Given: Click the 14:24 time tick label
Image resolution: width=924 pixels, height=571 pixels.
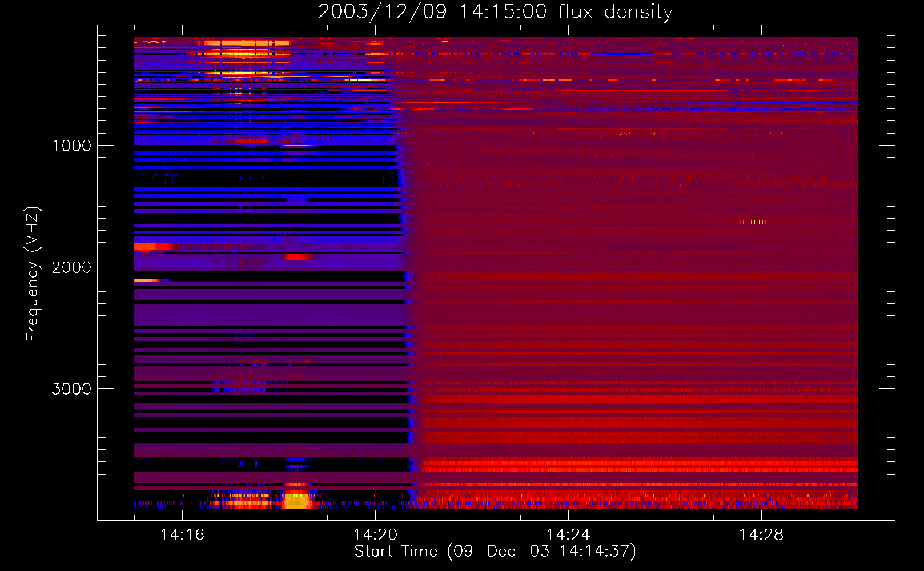Looking at the screenshot, I should click(x=568, y=535).
